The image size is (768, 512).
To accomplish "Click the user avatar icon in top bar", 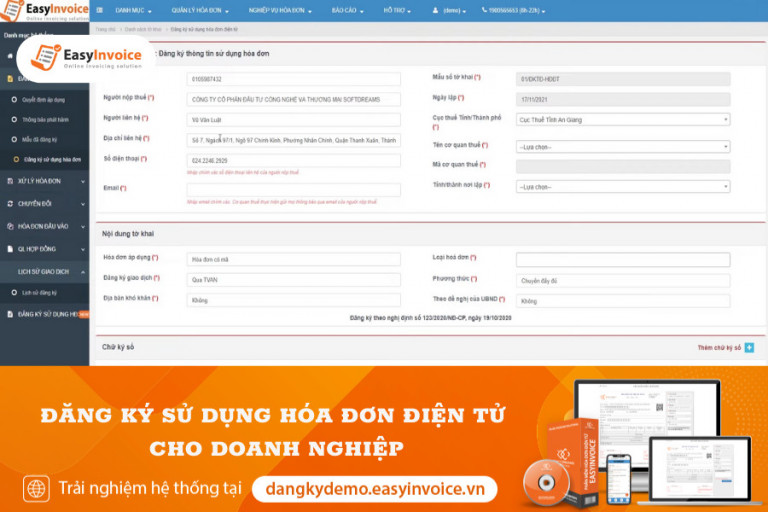I will pos(435,10).
